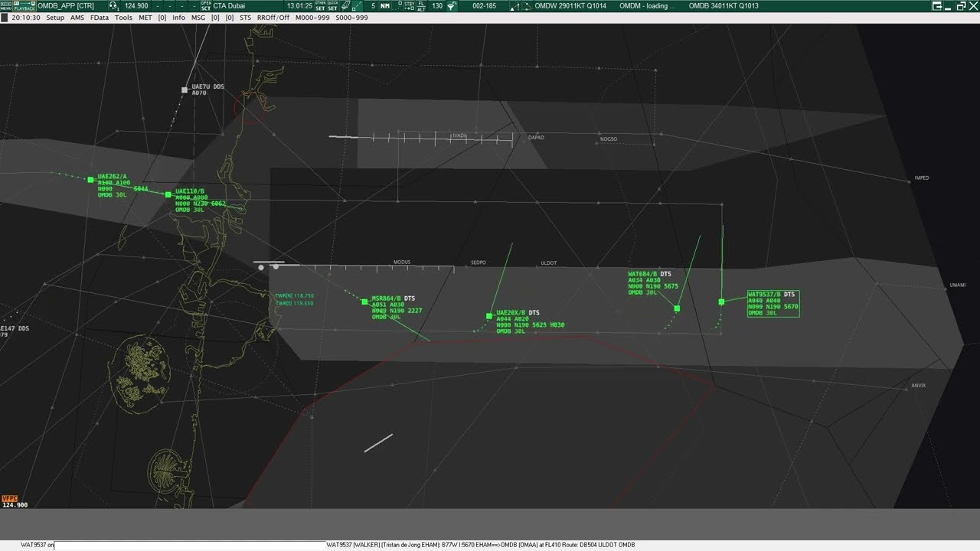Click the OMDW 29011KT Q1014 METAR
The width and height of the screenshot is (980, 551).
(570, 5)
